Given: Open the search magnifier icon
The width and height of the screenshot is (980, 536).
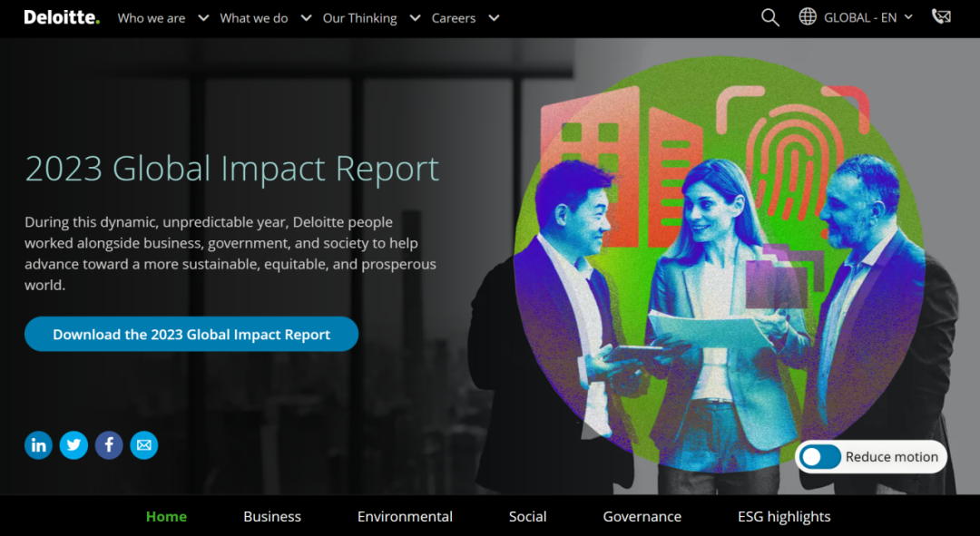Looking at the screenshot, I should tap(770, 17).
